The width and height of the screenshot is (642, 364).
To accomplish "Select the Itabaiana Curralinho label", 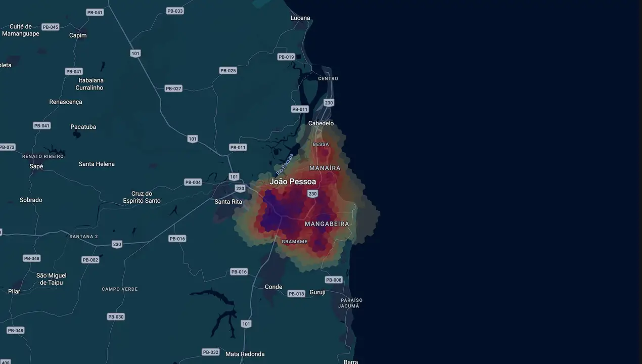I will coord(89,84).
